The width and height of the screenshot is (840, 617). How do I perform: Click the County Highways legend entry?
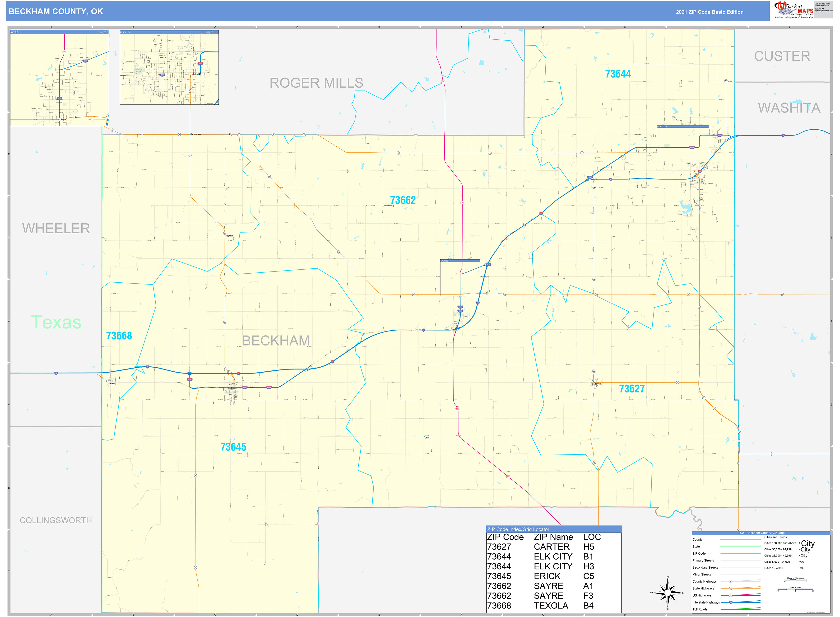pos(726,581)
